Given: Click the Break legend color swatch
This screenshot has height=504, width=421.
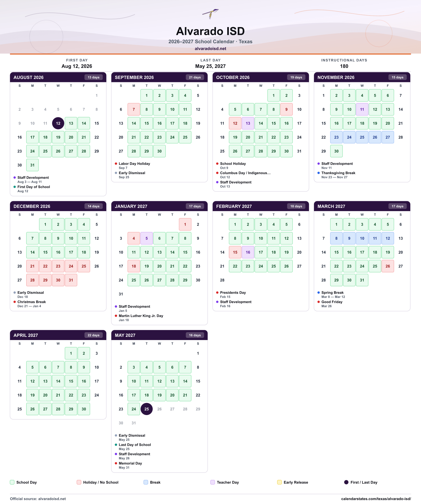Looking at the screenshot, I should 146,482.
